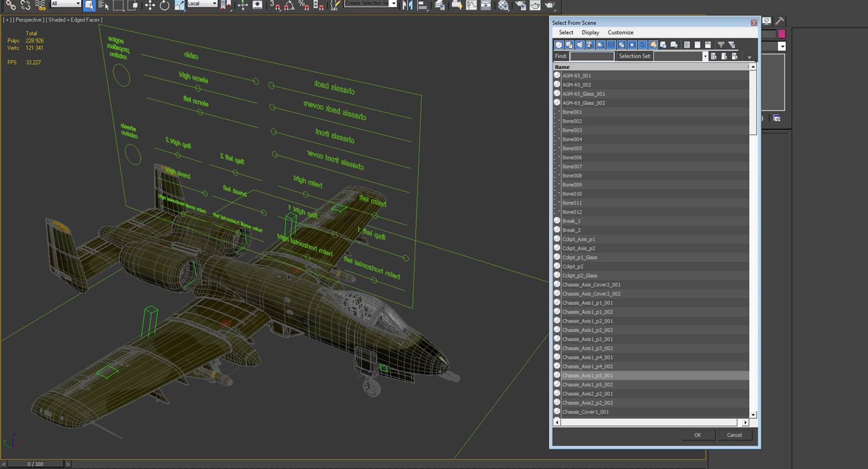The width and height of the screenshot is (868, 469).
Task: Open Edit Named Selection Sets
Action: (335, 5)
